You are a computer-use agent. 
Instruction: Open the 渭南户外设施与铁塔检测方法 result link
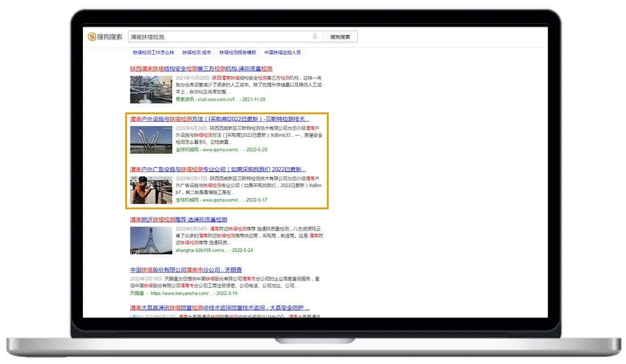[219, 119]
